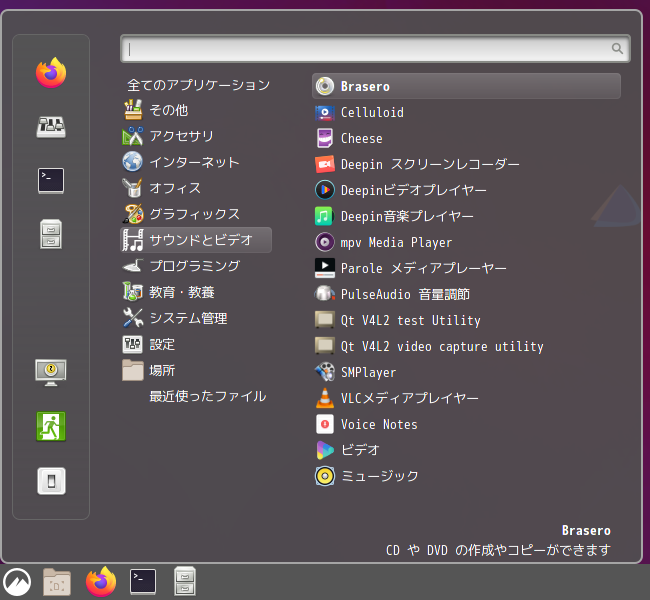Launch Celluloid video player
This screenshot has height=600, width=650.
click(466, 112)
